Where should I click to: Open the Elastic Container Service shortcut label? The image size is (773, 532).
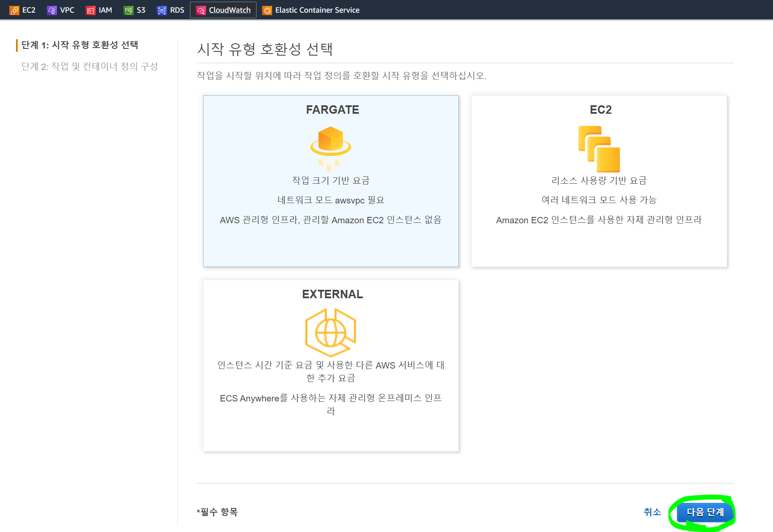click(x=317, y=10)
